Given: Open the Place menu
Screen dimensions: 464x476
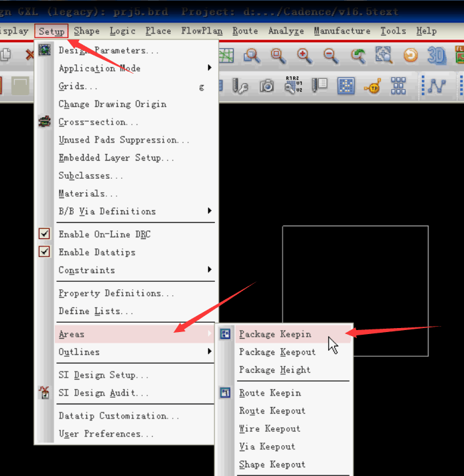Looking at the screenshot, I should (x=158, y=31).
